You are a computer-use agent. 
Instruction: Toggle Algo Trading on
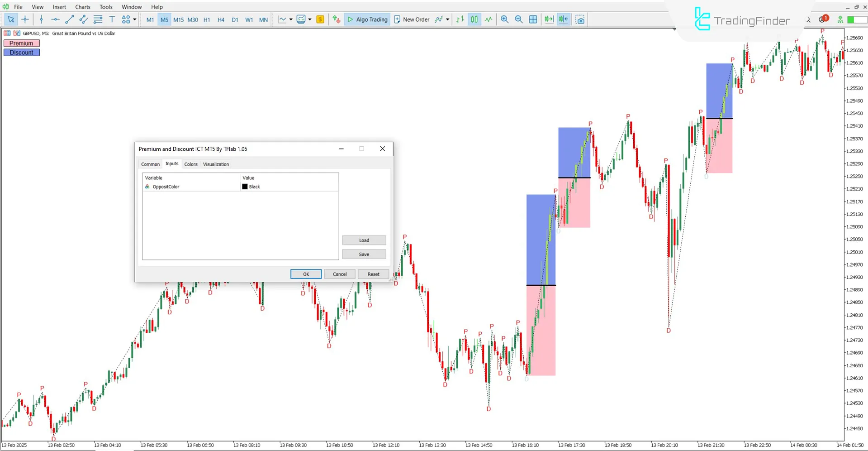(366, 19)
